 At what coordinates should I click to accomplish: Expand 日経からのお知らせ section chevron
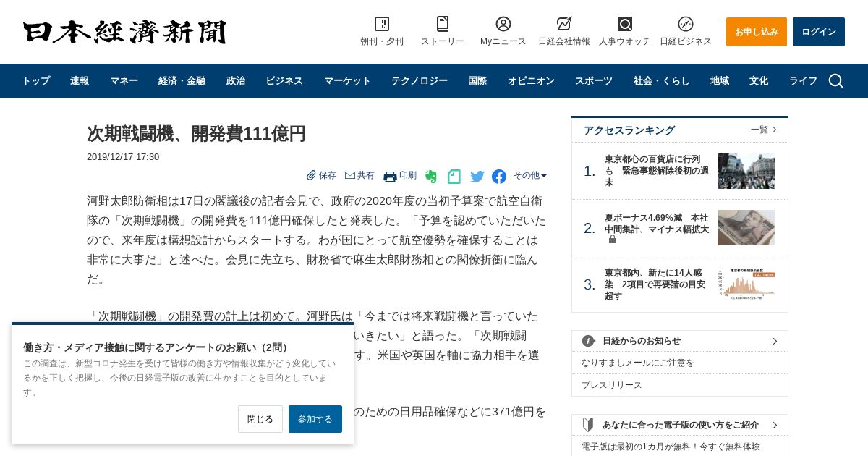tap(775, 341)
